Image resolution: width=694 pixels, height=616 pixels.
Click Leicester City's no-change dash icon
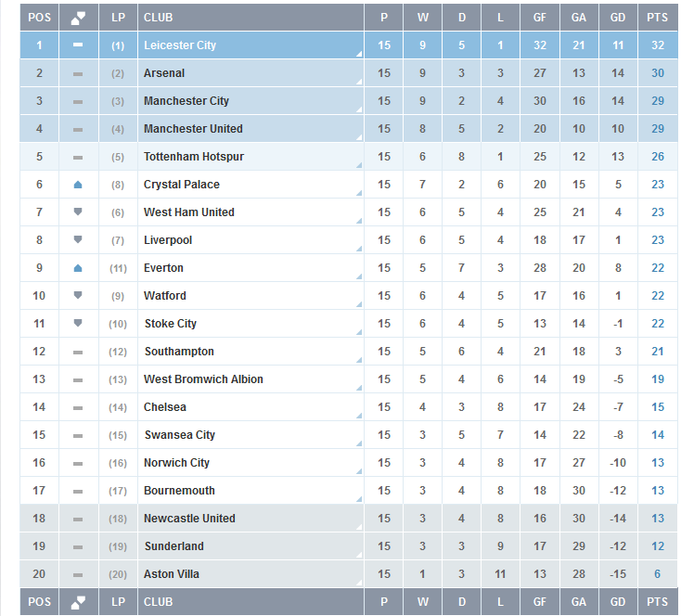78,45
